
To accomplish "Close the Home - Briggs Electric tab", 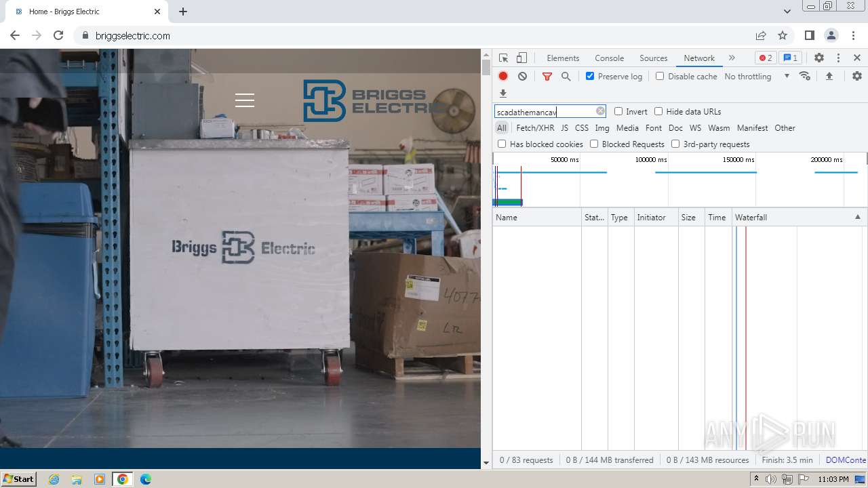I will click(x=157, y=12).
